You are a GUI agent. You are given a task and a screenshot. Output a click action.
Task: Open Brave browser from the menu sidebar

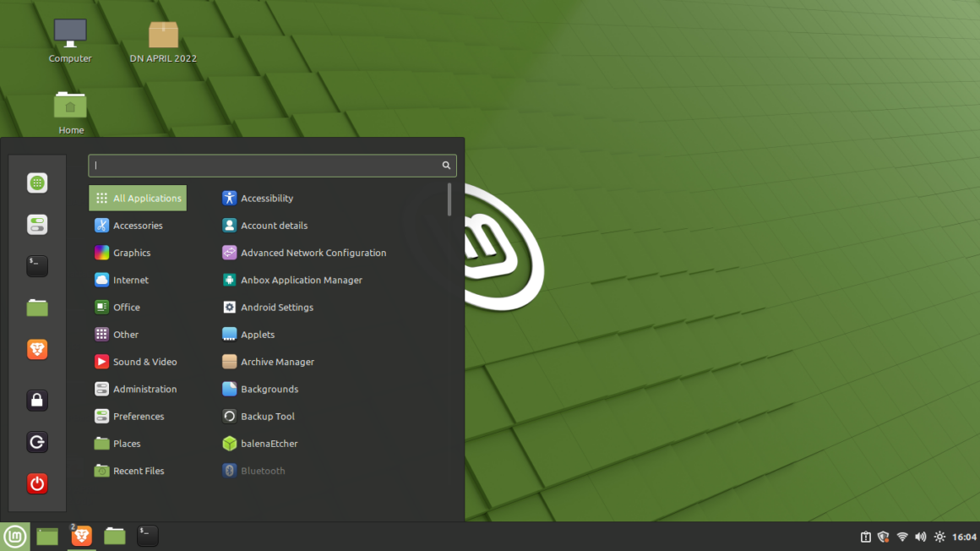pos(37,349)
